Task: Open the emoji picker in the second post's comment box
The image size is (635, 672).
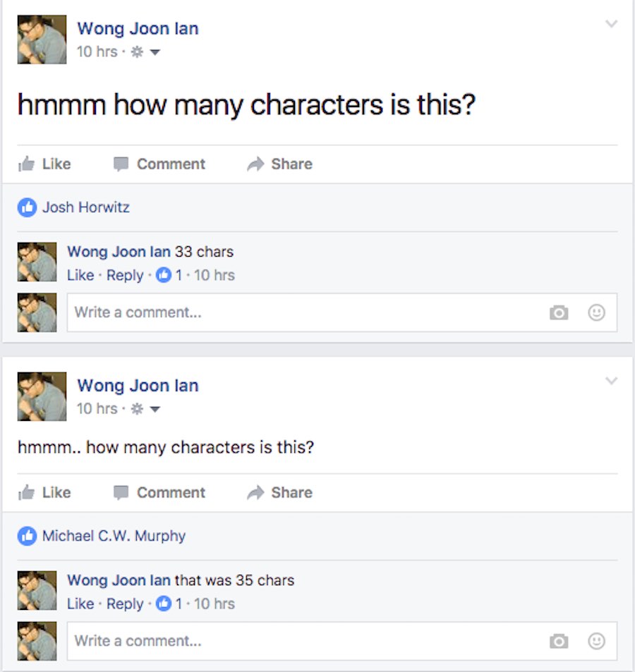Action: (x=597, y=641)
